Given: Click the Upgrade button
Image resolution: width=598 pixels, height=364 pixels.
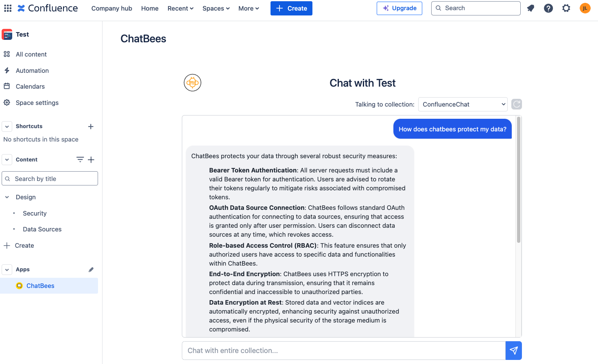Looking at the screenshot, I should click(399, 8).
